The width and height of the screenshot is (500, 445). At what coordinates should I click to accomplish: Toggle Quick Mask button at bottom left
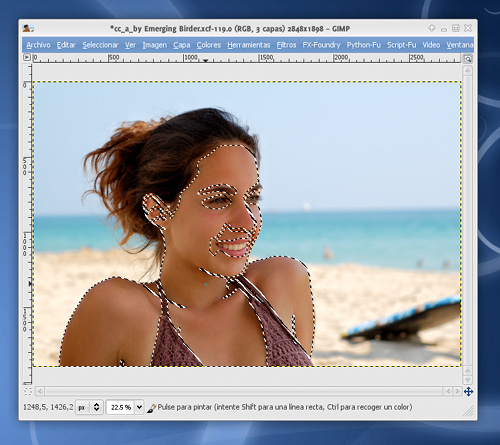click(x=28, y=391)
